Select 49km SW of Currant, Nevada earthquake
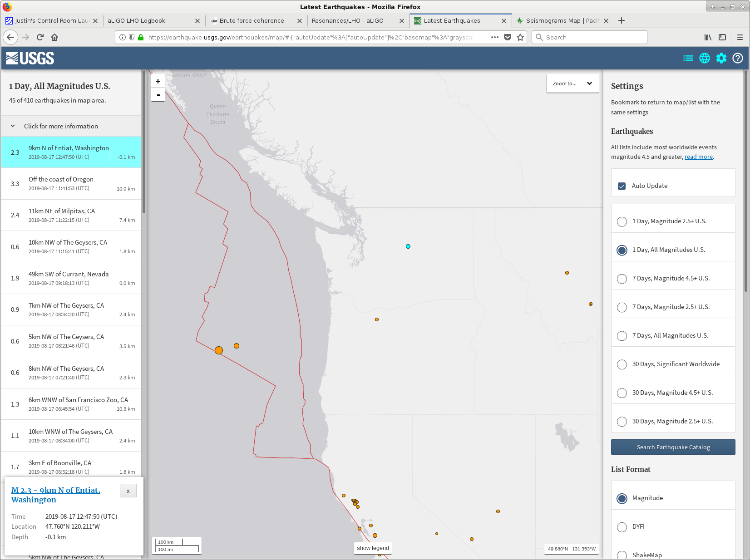The height and width of the screenshot is (560, 750). 71,278
